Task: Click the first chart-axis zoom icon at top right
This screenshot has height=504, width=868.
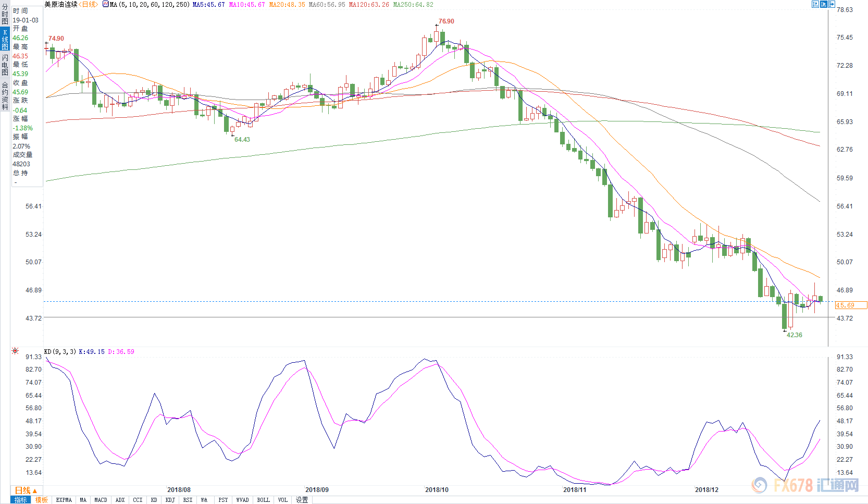Action: tap(815, 4)
